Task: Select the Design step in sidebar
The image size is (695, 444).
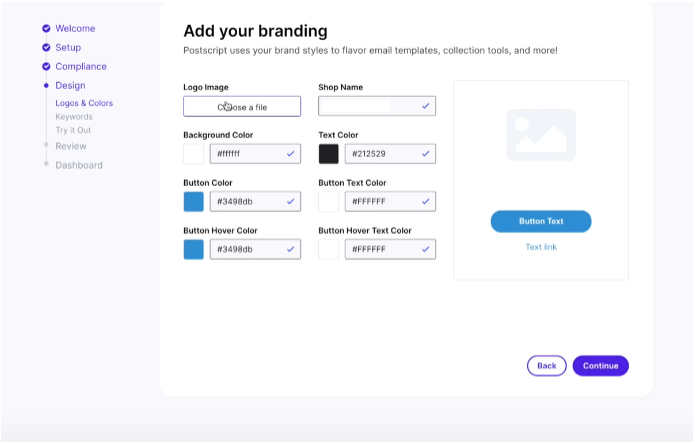Action: click(70, 86)
